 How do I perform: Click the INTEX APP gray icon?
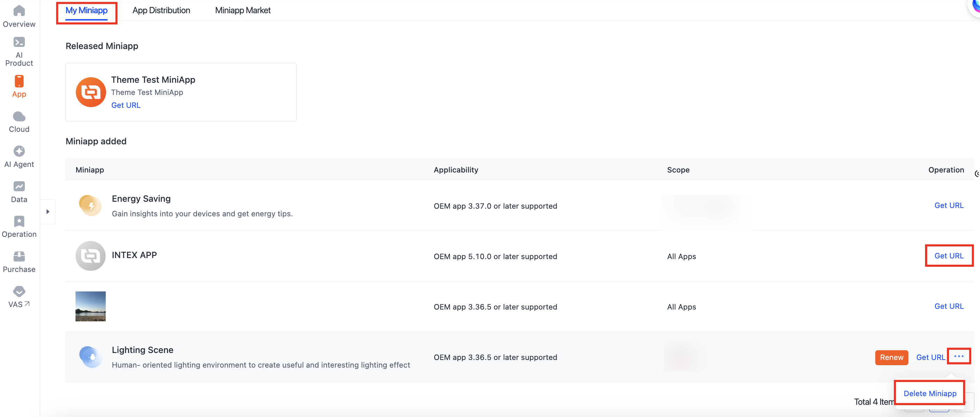click(90, 256)
